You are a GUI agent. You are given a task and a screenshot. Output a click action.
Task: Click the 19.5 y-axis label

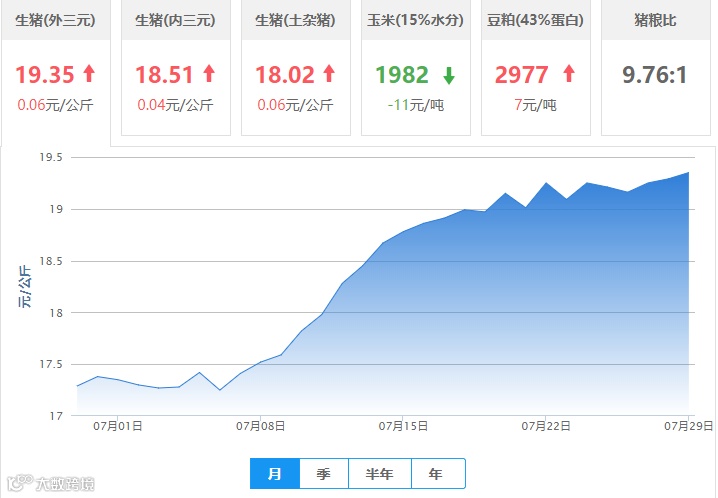click(51, 157)
